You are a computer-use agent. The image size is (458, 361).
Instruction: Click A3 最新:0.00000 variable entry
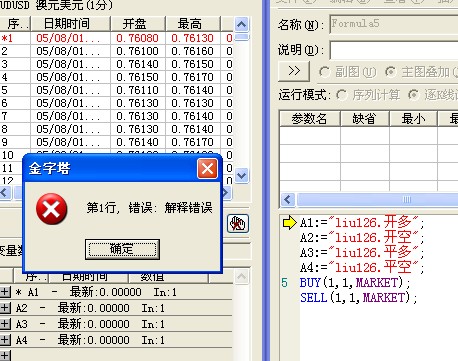pyautogui.click(x=90, y=324)
